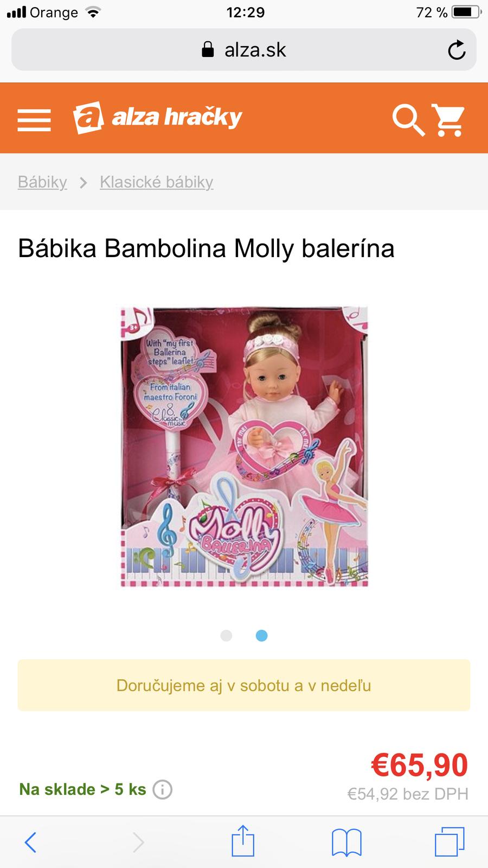
Task: Tap the Na sklade > 5 ks label
Action: pyautogui.click(x=82, y=789)
